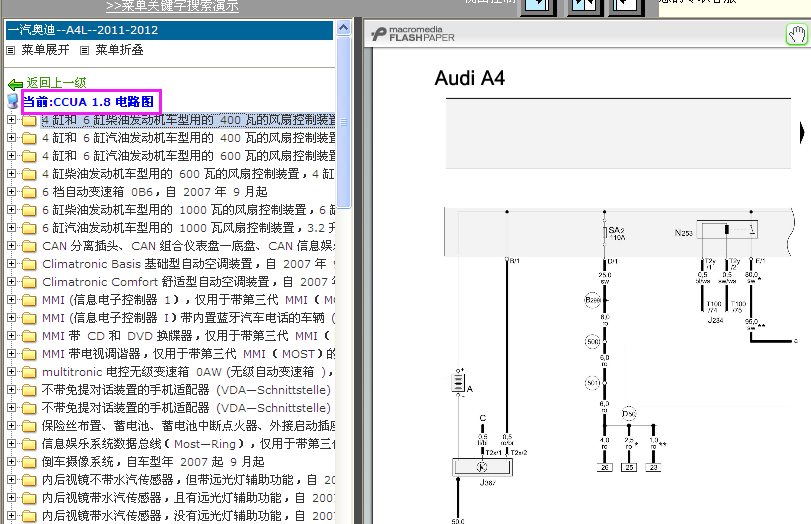The width and height of the screenshot is (811, 524).
Task: Click the icon next to 菜单折叠
Action: tap(84, 50)
